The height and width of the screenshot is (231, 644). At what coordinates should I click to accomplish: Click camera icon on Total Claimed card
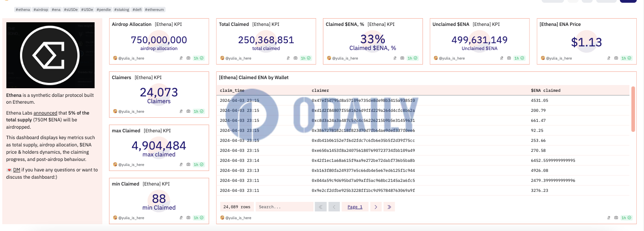point(296,58)
